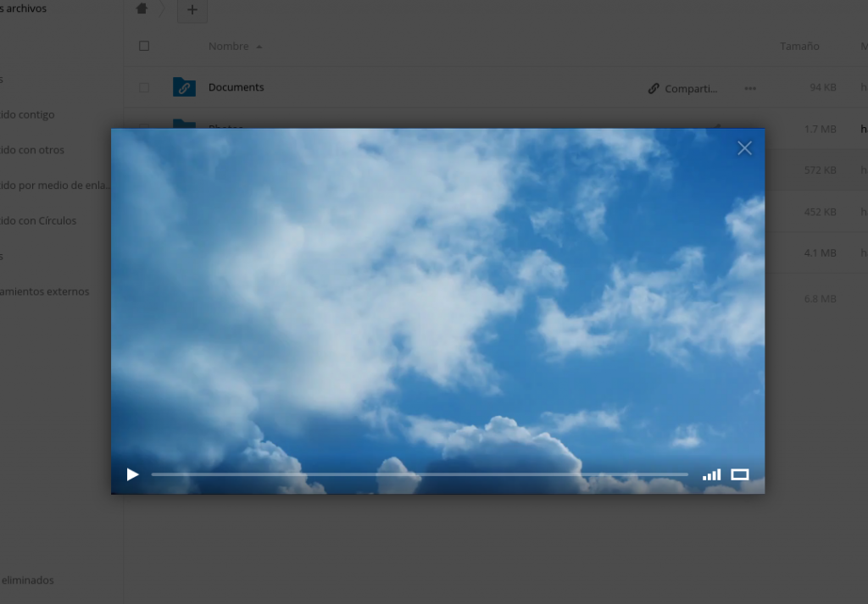Open the Archivos eliminados view
Viewport: 868px width, 604px height.
[27, 580]
